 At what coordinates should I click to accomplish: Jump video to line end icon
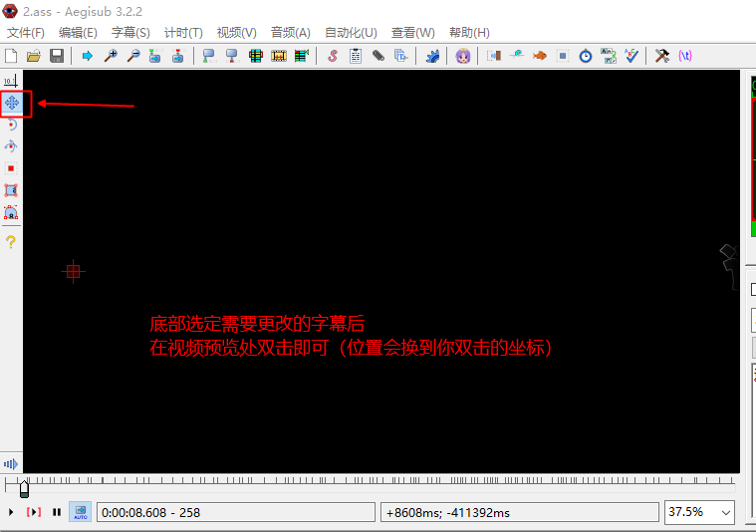pyautogui.click(x=178, y=56)
